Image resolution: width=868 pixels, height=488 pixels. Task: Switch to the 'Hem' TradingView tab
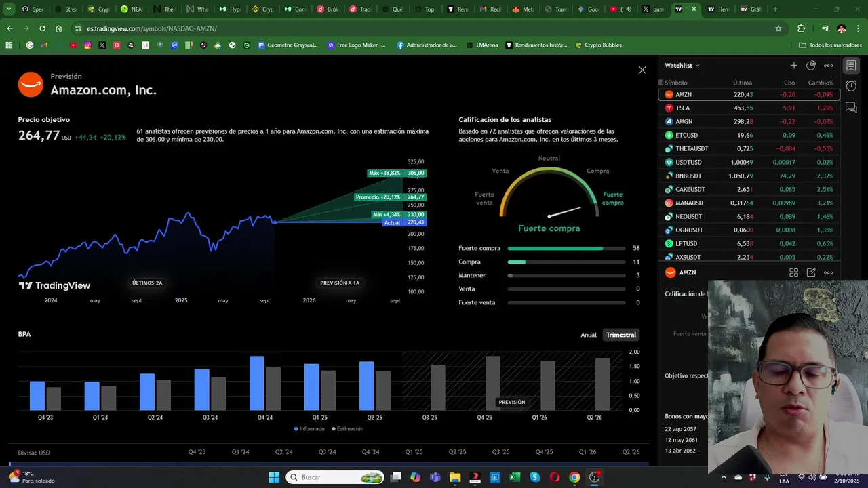pyautogui.click(x=718, y=9)
